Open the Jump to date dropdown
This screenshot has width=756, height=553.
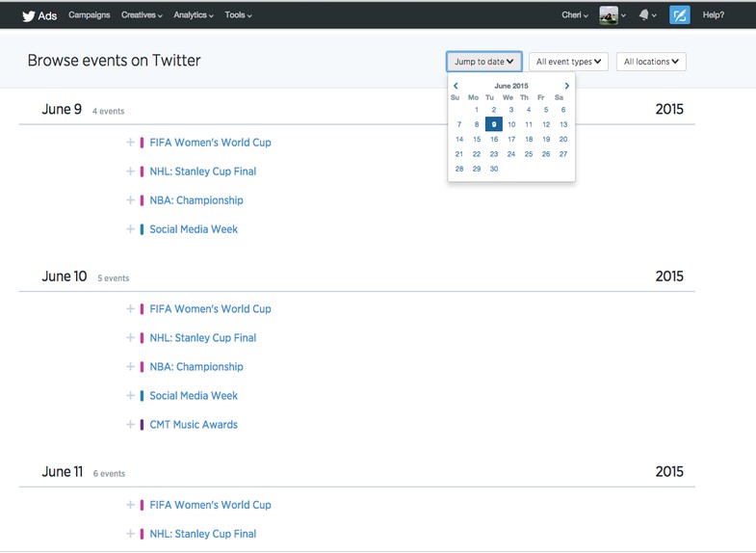point(483,62)
